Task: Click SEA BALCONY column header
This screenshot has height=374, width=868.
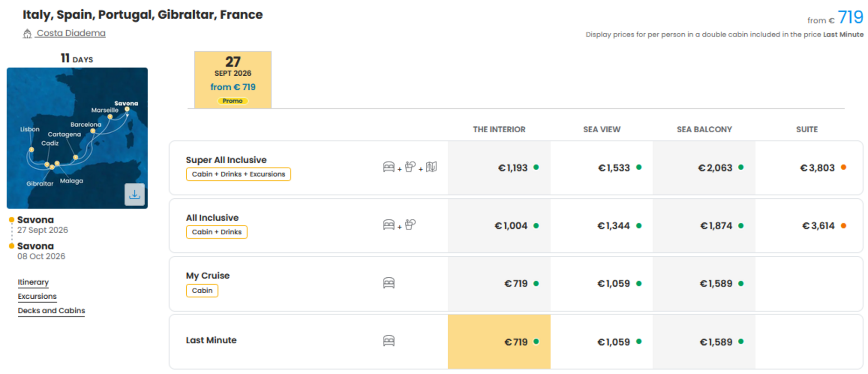Action: tap(704, 129)
